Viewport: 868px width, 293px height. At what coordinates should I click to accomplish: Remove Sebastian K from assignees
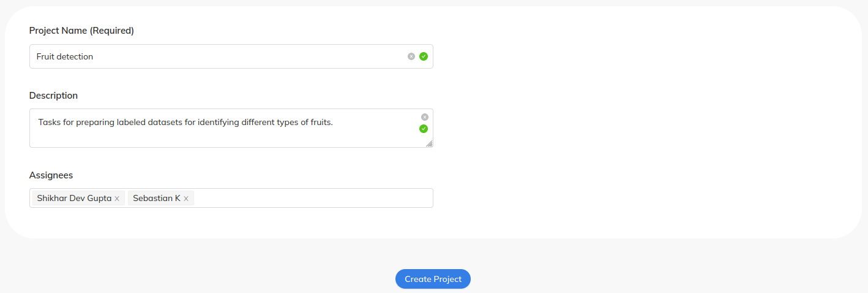coord(186,199)
